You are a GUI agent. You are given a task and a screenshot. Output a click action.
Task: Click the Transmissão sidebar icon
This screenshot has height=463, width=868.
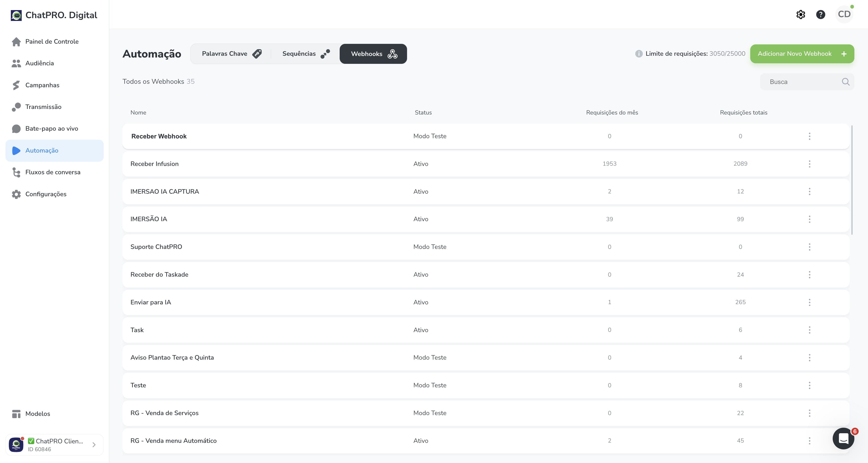coord(16,107)
